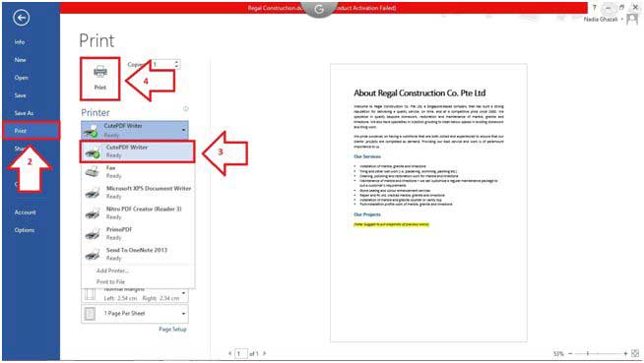This screenshot has height=363, width=644.
Task: Click the zoom to page icon
Action: [x=635, y=353]
